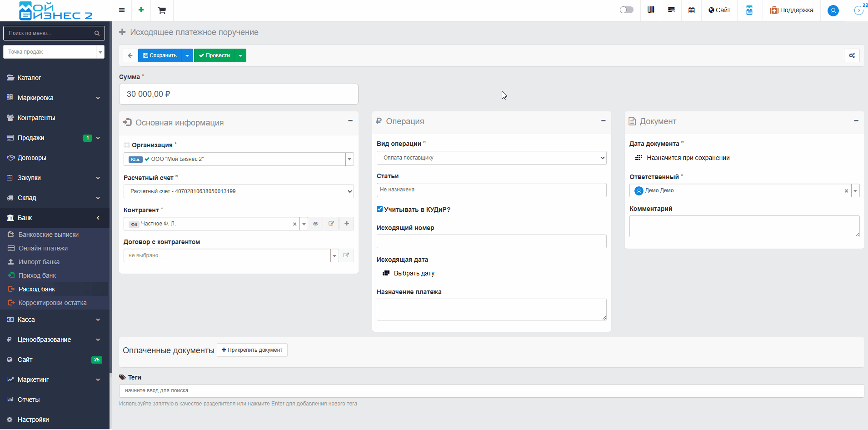Screen dimensions: 868x430
Task: Click the Назначение платежа text field
Action: coord(491,310)
